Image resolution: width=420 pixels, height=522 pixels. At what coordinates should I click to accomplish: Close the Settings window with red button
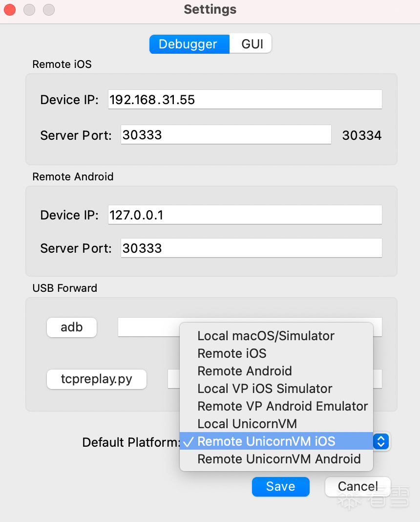click(10, 9)
